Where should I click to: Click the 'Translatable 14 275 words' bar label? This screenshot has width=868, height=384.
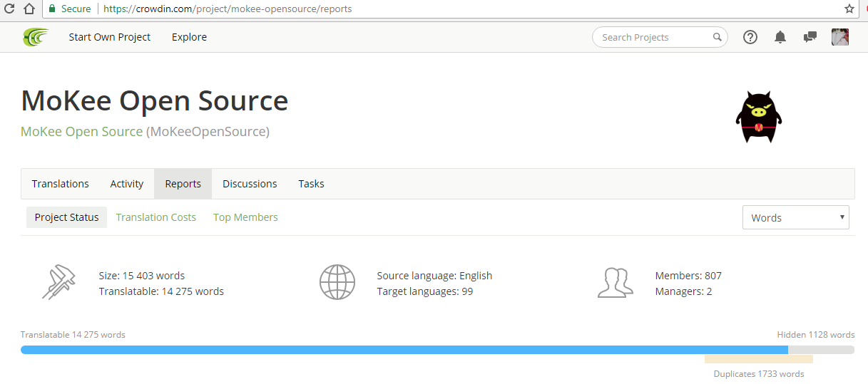73,335
